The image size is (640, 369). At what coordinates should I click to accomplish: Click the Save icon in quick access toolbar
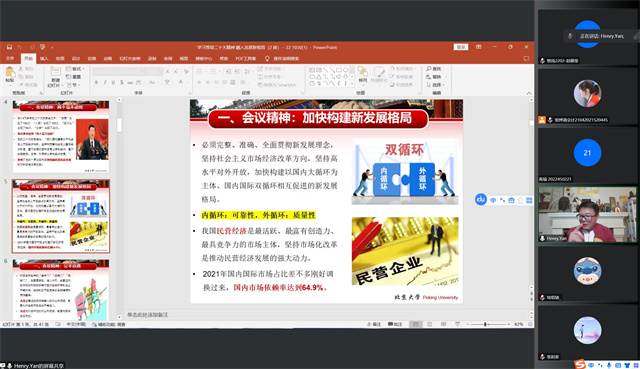[x=9, y=47]
